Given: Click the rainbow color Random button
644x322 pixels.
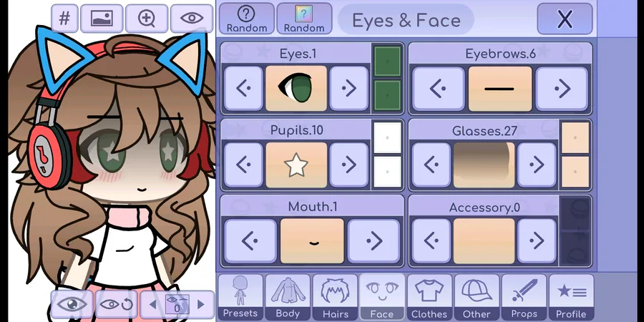Looking at the screenshot, I should tap(304, 19).
